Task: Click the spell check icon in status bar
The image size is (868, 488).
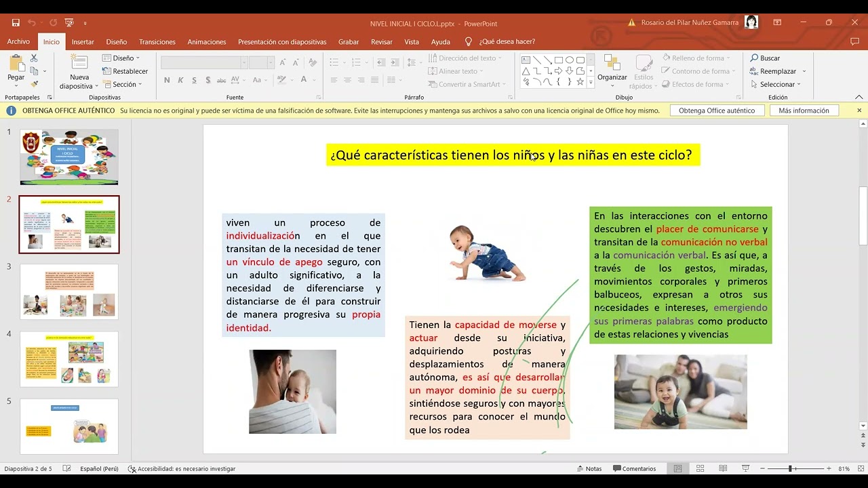Action: click(x=66, y=468)
